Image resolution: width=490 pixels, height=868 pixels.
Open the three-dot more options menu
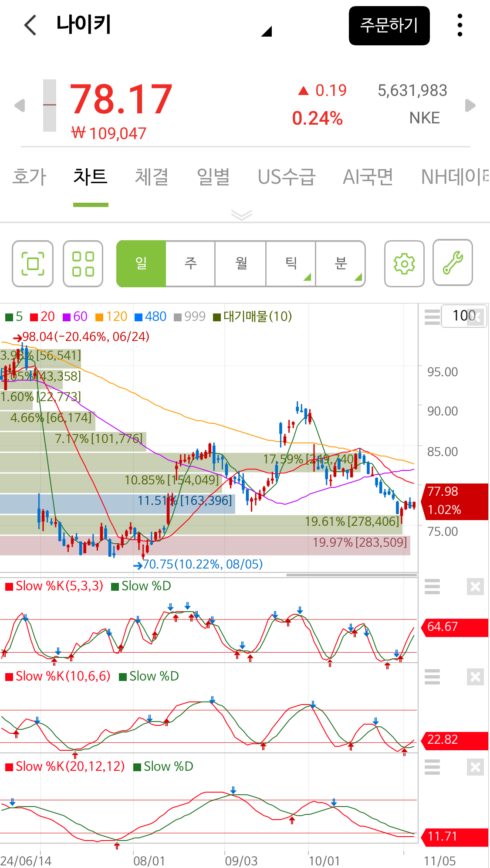(460, 25)
